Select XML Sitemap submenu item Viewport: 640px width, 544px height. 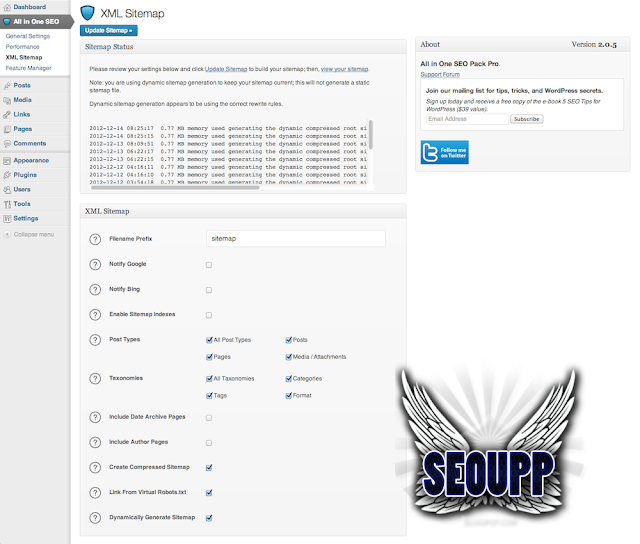pyautogui.click(x=24, y=58)
